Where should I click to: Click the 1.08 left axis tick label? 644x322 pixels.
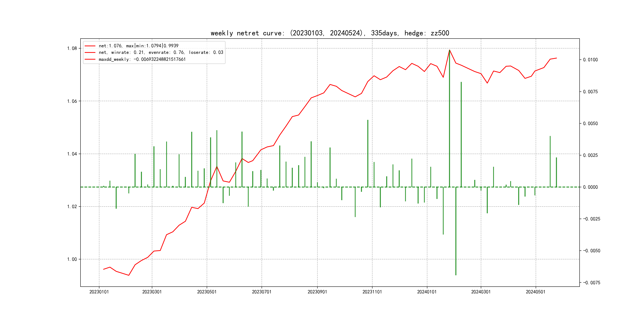coord(72,48)
